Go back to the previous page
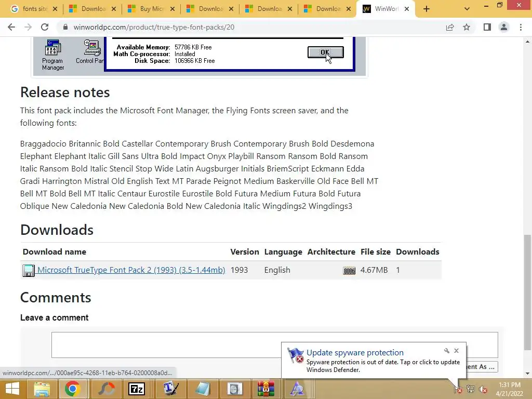Viewport: 532px width, 399px height. pyautogui.click(x=11, y=27)
